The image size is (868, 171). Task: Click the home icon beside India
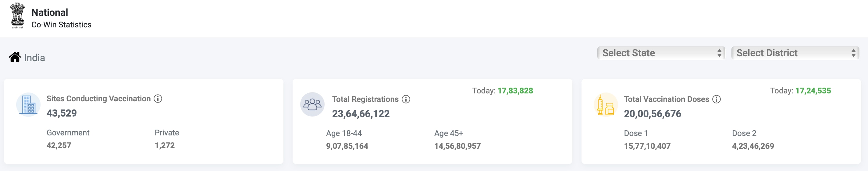[x=15, y=57]
